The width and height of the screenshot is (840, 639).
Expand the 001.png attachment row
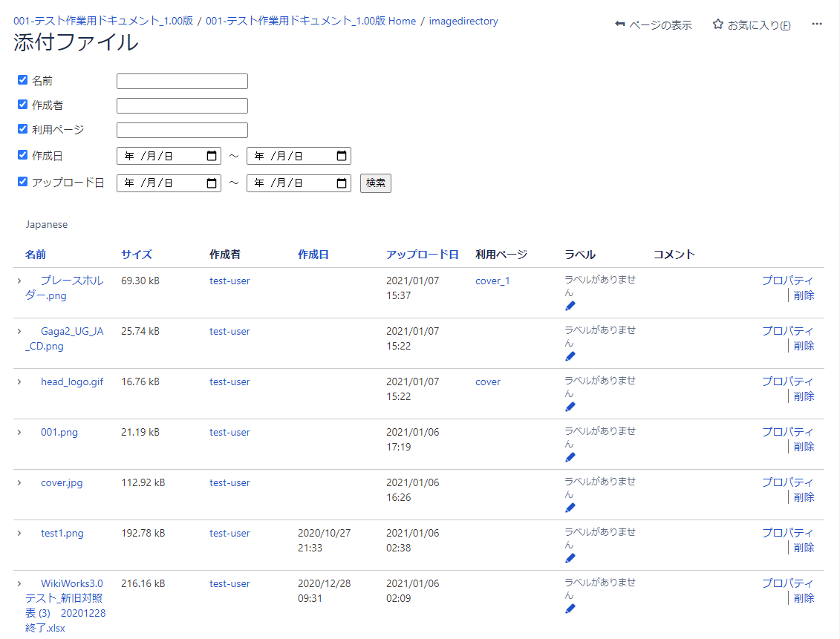coord(19,432)
